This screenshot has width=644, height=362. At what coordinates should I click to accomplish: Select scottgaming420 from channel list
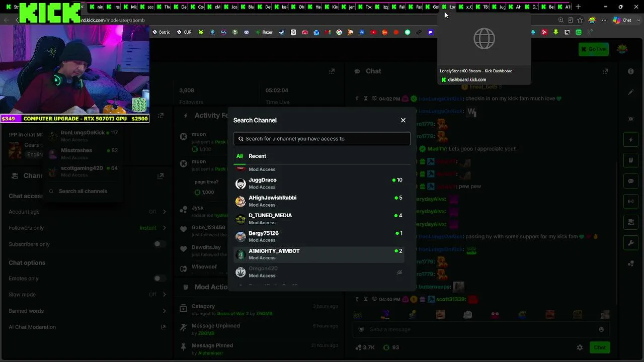pyautogui.click(x=83, y=171)
